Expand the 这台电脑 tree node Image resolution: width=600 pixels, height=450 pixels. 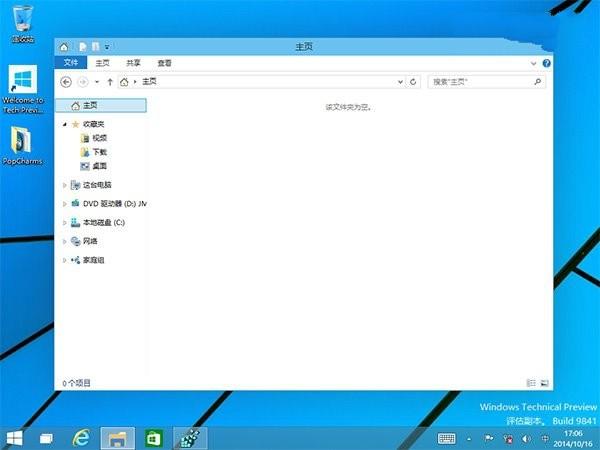point(64,185)
